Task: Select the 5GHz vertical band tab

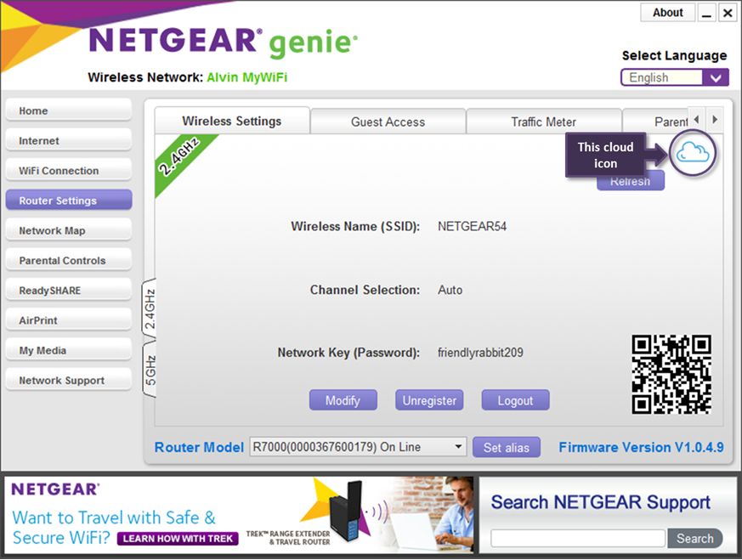Action: coord(150,371)
